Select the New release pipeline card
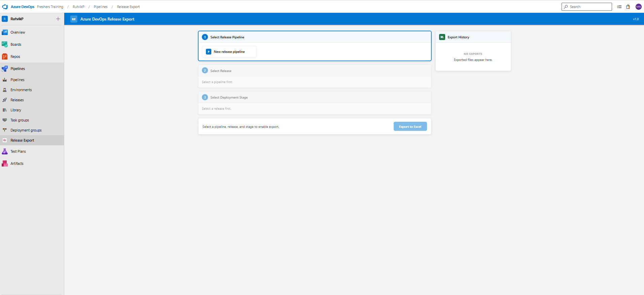Image resolution: width=644 pixels, height=295 pixels. tap(229, 52)
